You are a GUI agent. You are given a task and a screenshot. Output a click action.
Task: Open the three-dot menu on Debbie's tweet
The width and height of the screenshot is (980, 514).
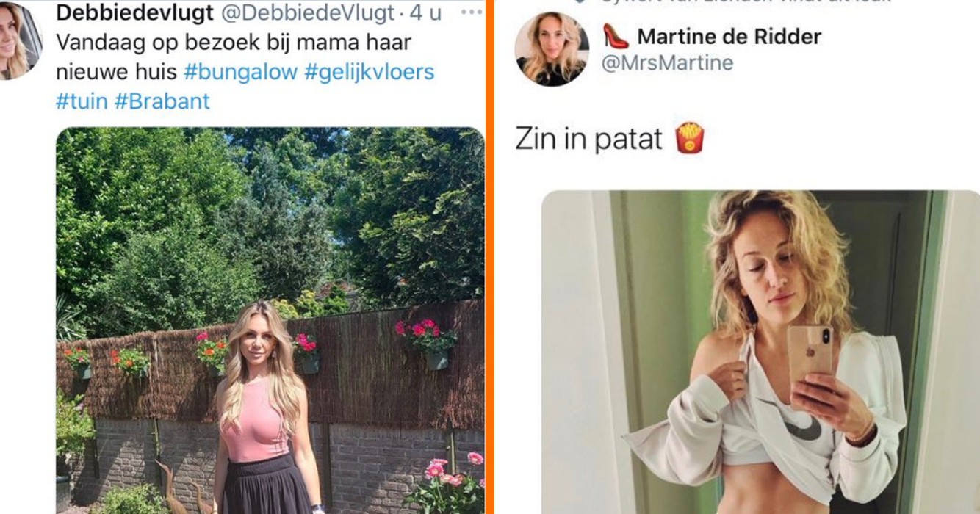471,12
